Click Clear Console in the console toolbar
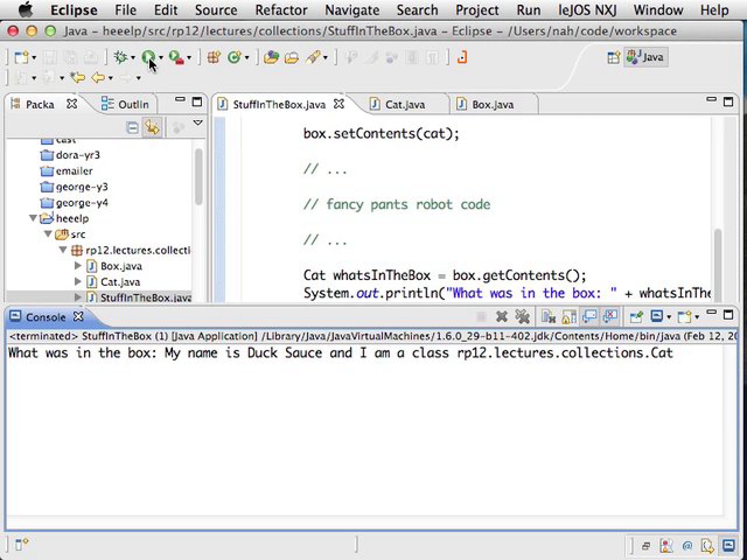The width and height of the screenshot is (747, 560). pos(548,317)
